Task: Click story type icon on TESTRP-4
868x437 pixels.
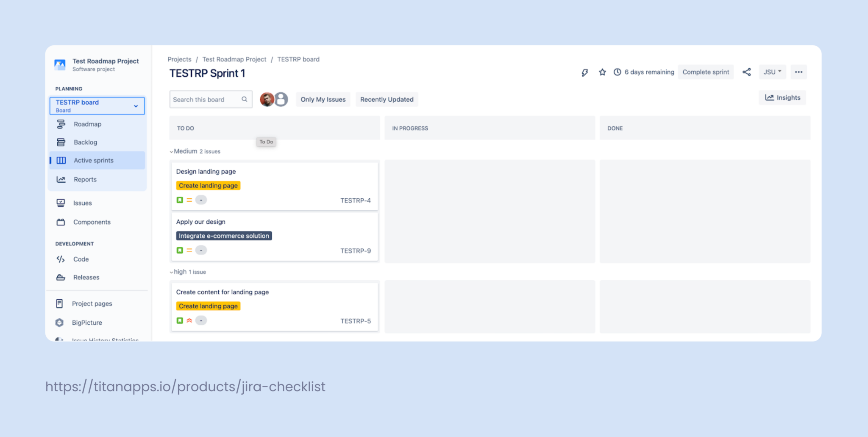Action: [180, 200]
